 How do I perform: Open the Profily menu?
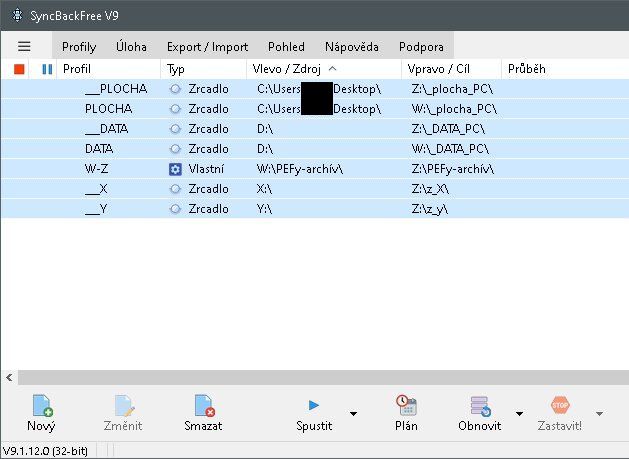coord(79,47)
